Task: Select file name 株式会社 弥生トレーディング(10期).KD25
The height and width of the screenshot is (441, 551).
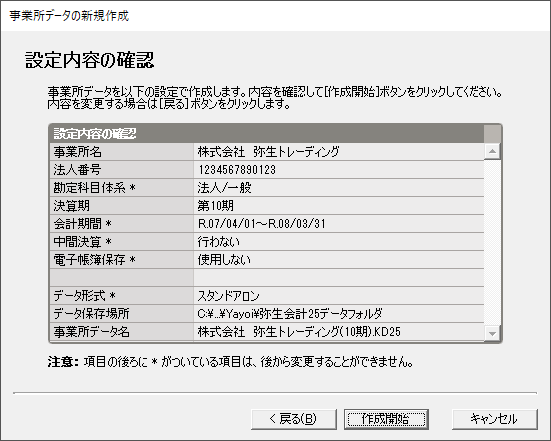Action: [x=299, y=331]
